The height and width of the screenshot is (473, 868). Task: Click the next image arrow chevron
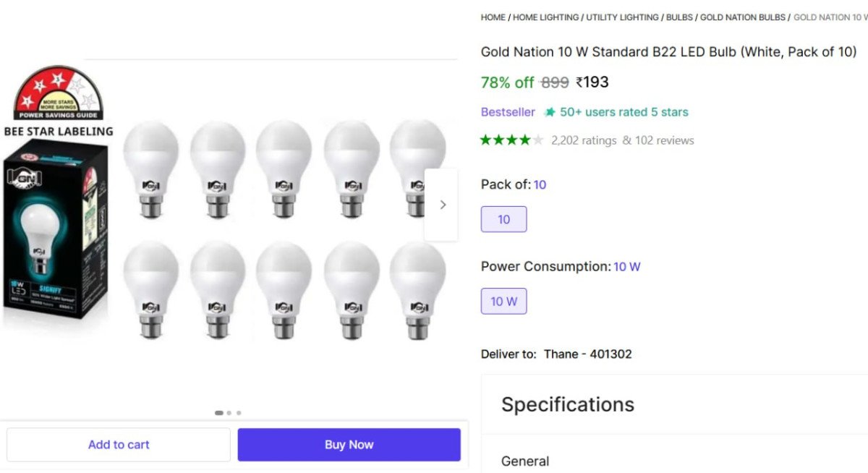442,205
